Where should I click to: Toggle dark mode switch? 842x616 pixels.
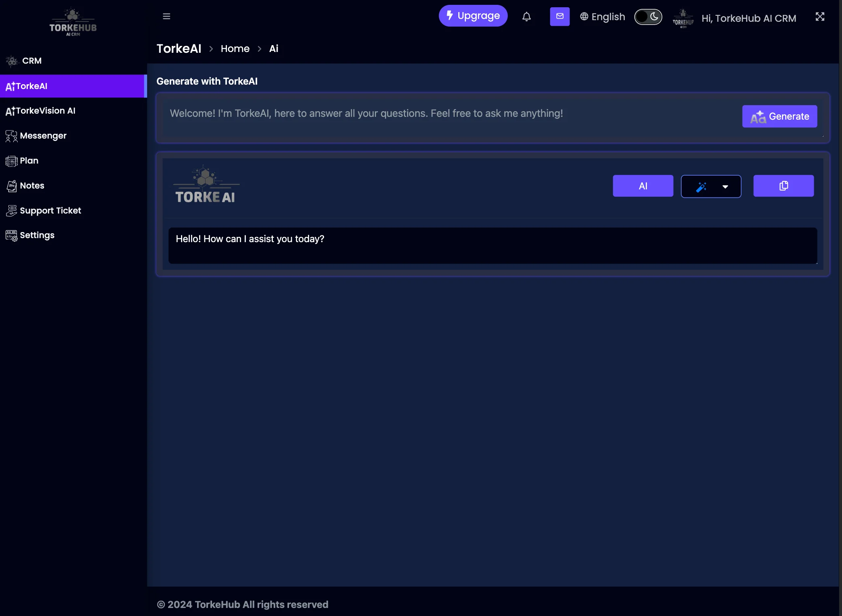(x=648, y=17)
